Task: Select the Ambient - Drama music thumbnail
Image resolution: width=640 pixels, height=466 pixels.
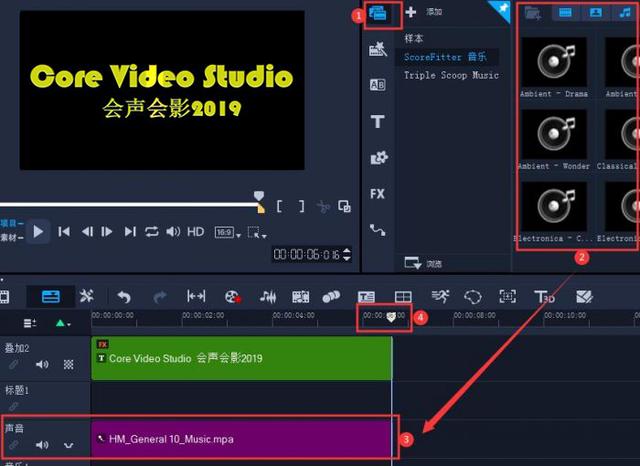Action: point(554,62)
